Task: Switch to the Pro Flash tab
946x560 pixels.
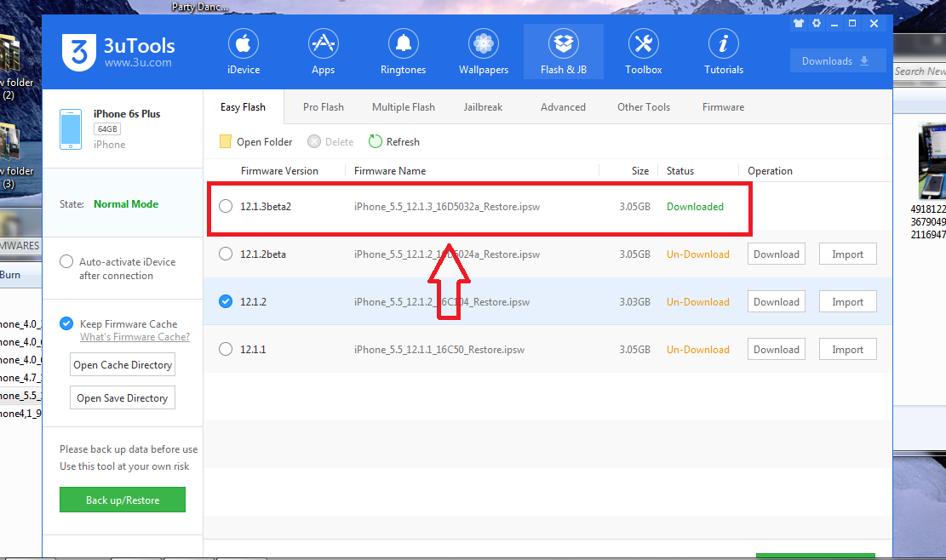Action: [x=324, y=106]
